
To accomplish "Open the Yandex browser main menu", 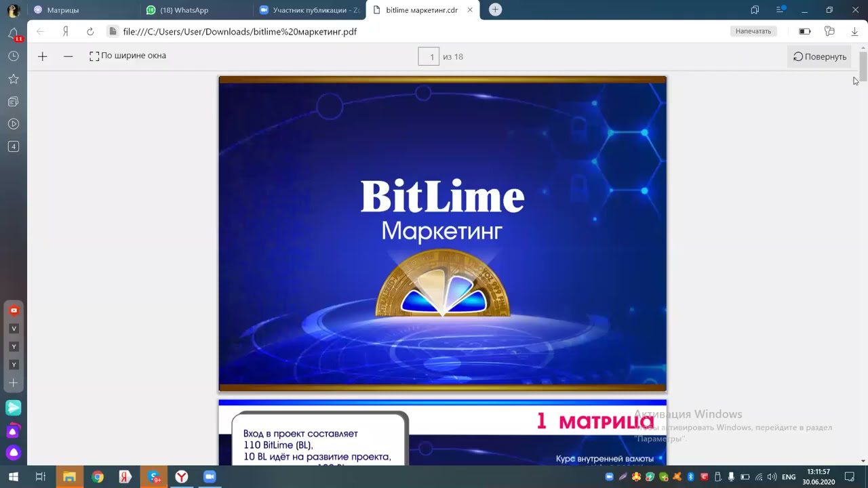I will [781, 10].
